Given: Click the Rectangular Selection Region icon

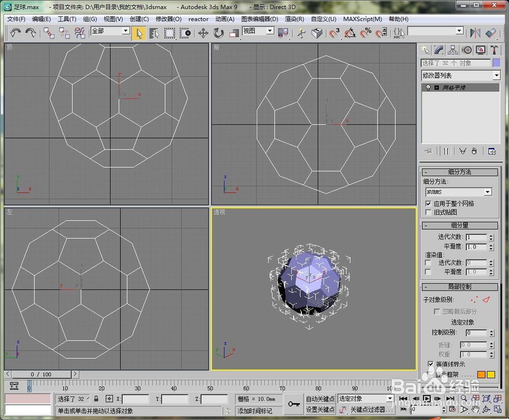Looking at the screenshot, I should (x=169, y=34).
